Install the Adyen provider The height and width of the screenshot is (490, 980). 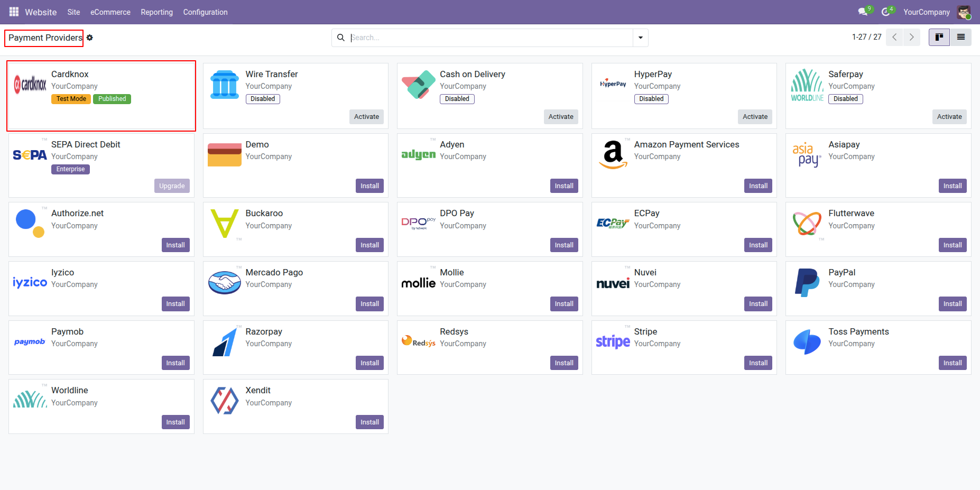(x=564, y=186)
